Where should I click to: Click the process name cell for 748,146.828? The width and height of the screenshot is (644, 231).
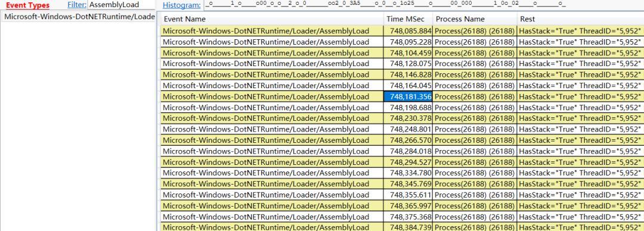[x=475, y=74]
